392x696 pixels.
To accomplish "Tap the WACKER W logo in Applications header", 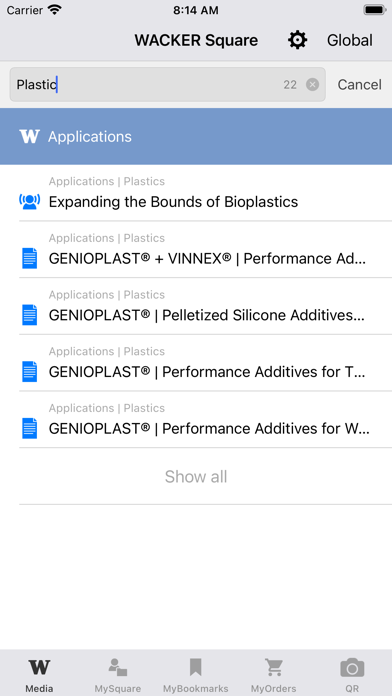I will point(30,136).
